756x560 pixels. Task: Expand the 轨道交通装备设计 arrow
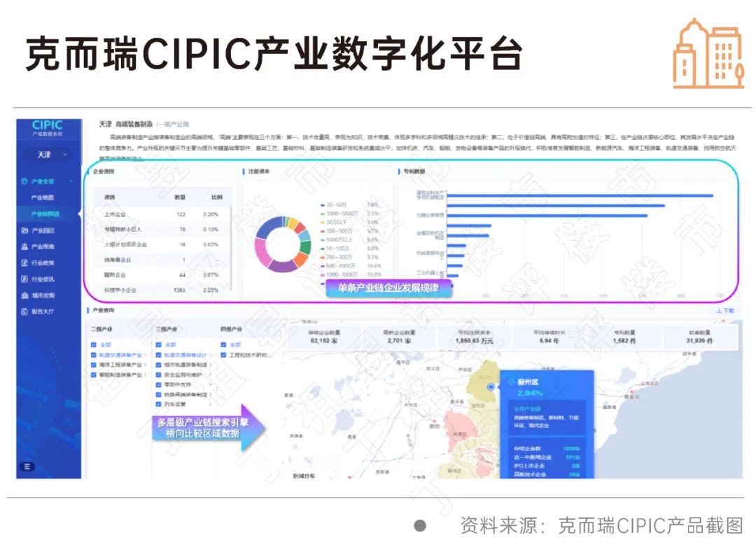(210, 355)
